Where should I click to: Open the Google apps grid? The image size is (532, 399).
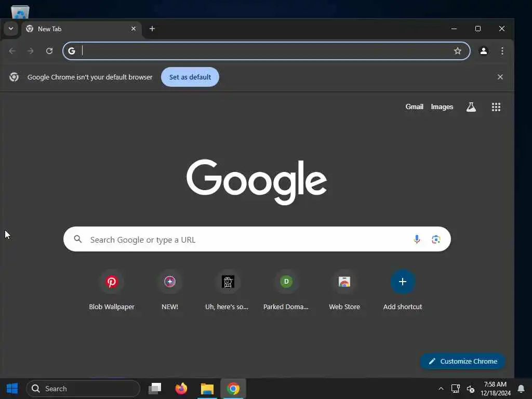coord(496,107)
